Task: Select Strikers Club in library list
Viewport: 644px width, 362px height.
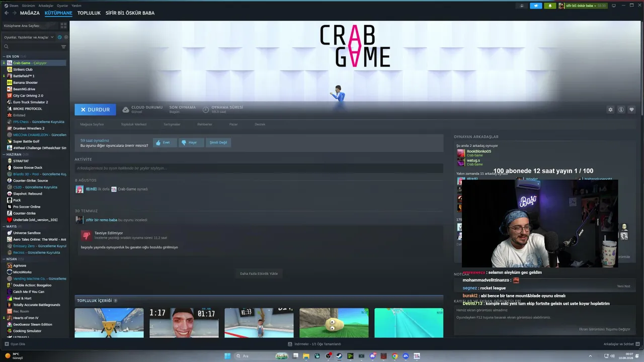Action: coord(35,69)
